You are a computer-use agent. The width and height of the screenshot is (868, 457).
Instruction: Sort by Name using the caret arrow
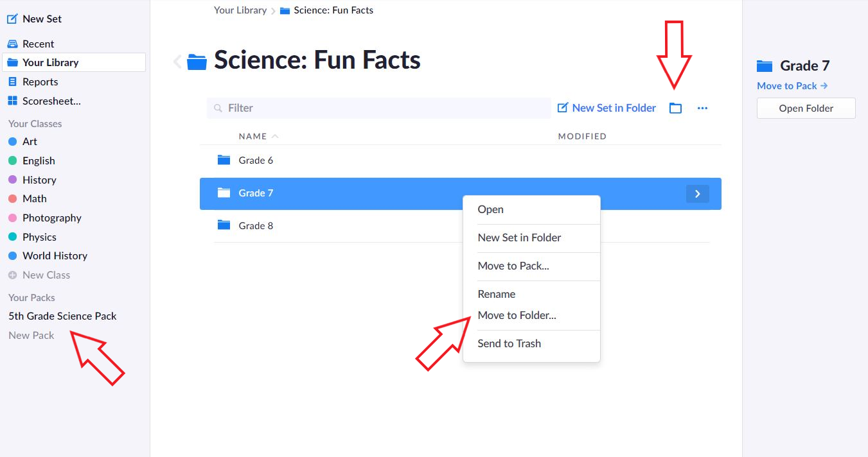[275, 136]
